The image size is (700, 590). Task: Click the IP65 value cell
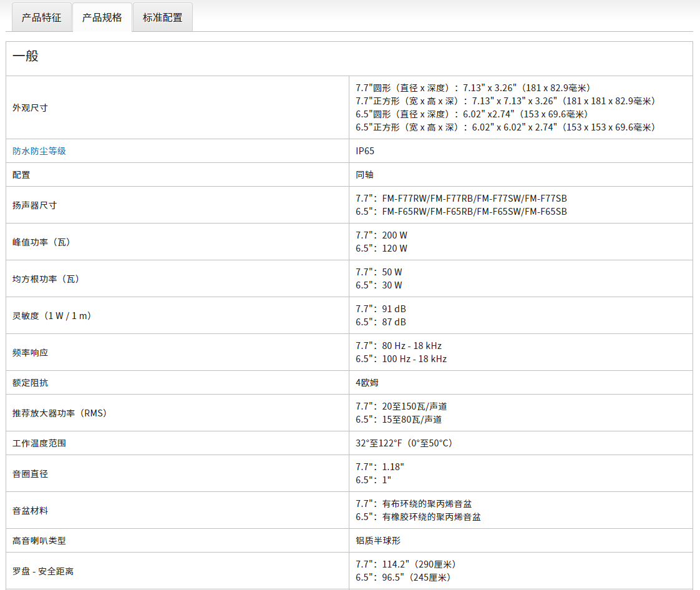click(x=365, y=151)
